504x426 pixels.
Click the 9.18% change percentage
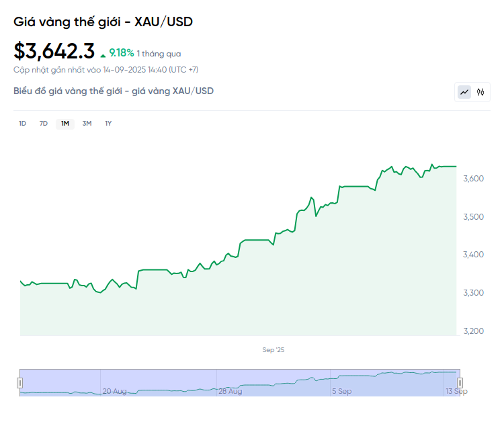[122, 53]
